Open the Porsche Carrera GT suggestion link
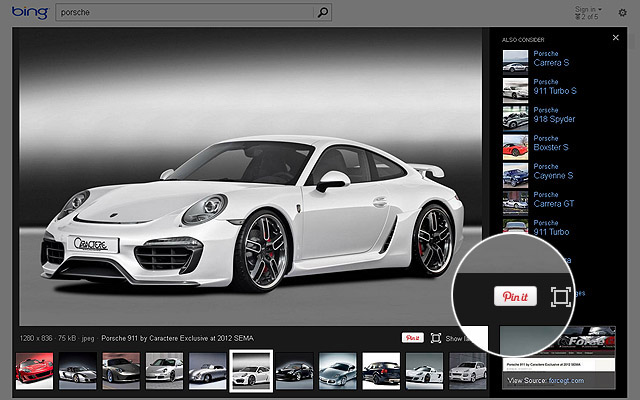640x400 pixels. coord(554,199)
